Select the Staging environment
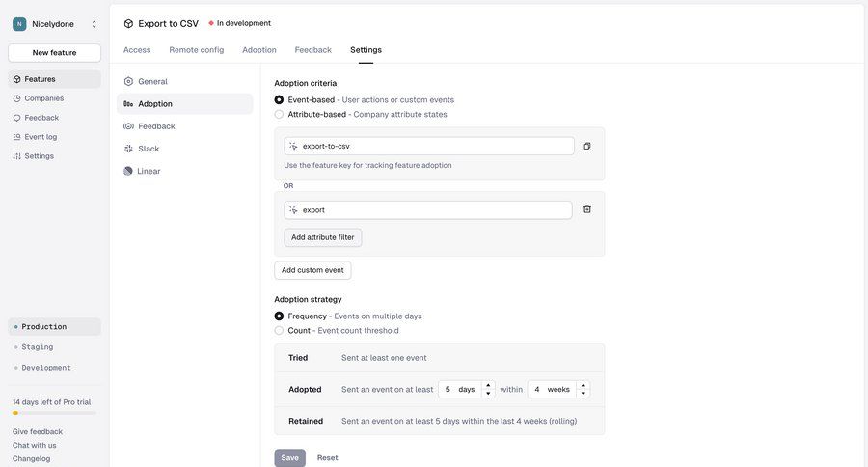The height and width of the screenshot is (467, 868). point(54,347)
